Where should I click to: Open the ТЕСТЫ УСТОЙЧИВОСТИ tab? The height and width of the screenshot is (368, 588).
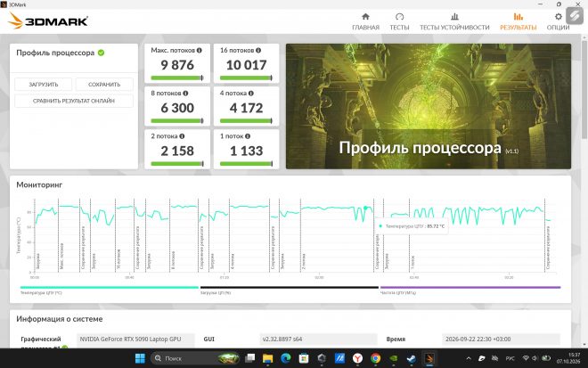(x=454, y=21)
